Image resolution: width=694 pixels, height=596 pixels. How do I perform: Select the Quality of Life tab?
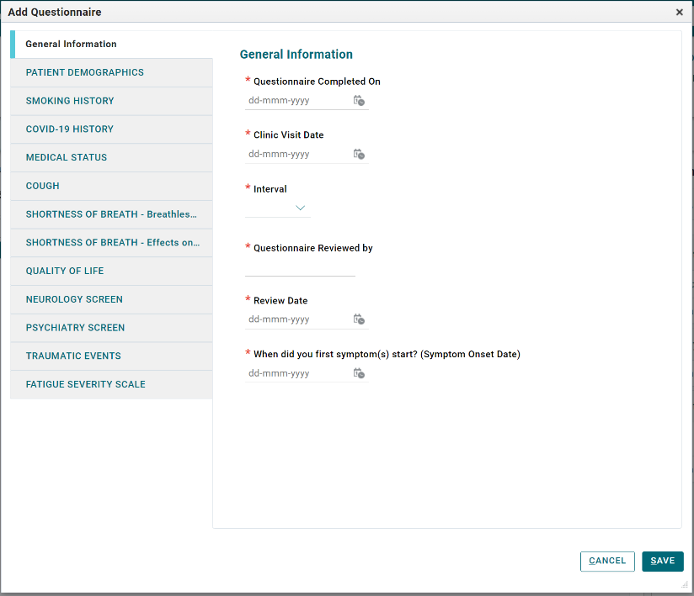65,271
